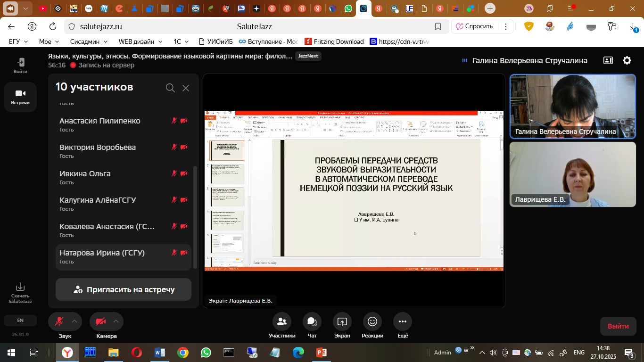Click Пригласить на встречу button

pyautogui.click(x=124, y=289)
